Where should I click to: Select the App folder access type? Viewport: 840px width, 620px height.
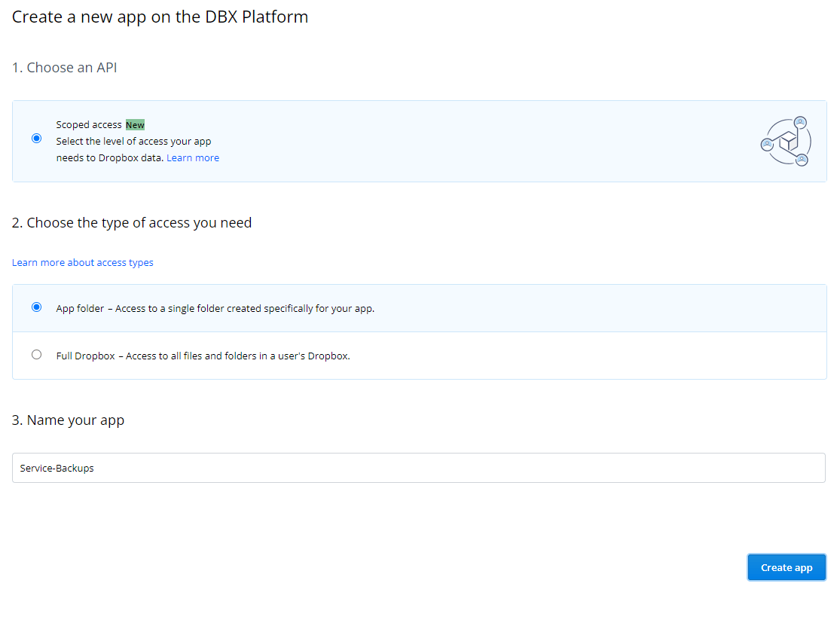coord(36,307)
